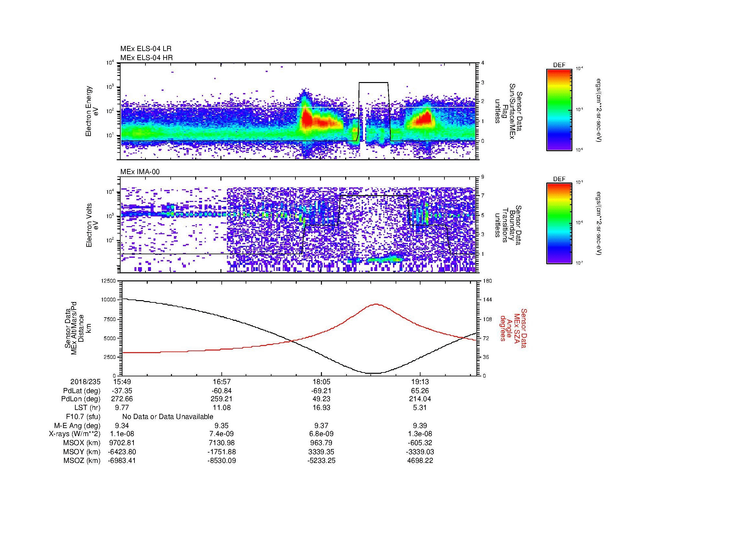Click the MSOX value '9702.81'
This screenshot has width=756, height=534.
[x=122, y=443]
